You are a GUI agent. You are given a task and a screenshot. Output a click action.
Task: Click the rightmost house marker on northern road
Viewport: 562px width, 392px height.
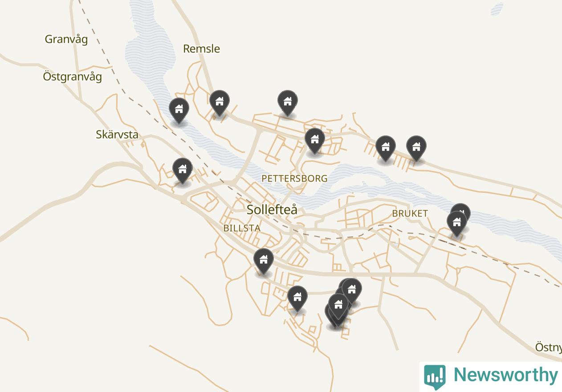click(416, 148)
